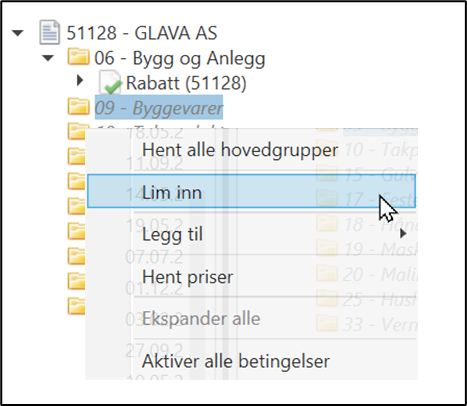Screen dimensions: 467x406
Task: Click the document icon beside 51128 - GLAVA AS
Action: coord(50,32)
